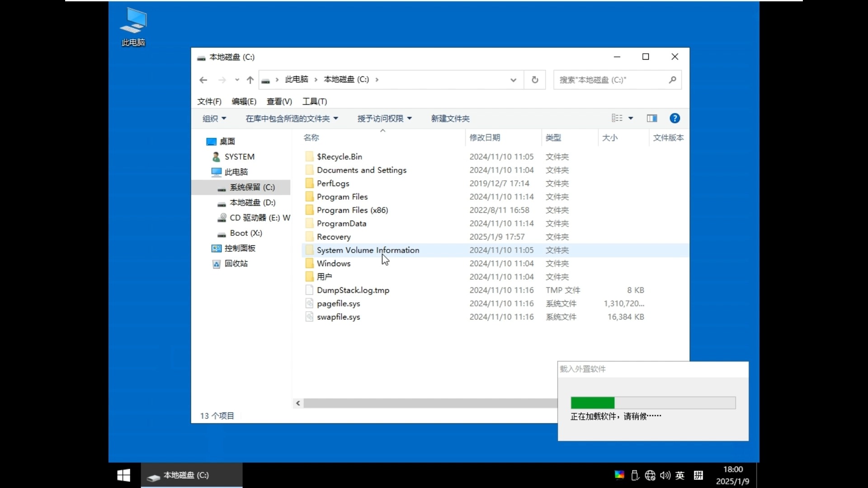Viewport: 868px width, 488px height.
Task: Go back with the back arrow
Action: click(x=203, y=80)
